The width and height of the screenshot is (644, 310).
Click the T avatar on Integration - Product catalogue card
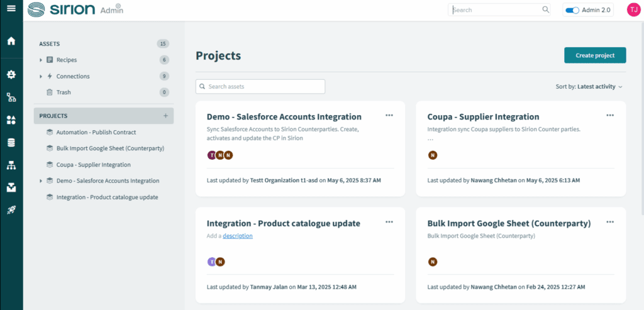click(211, 262)
